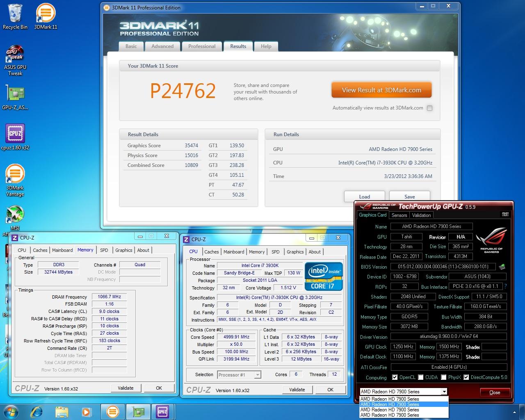Click the DRAM Frequency 1066.7 MHz field
Screen dimensions: 525x420
click(x=110, y=297)
